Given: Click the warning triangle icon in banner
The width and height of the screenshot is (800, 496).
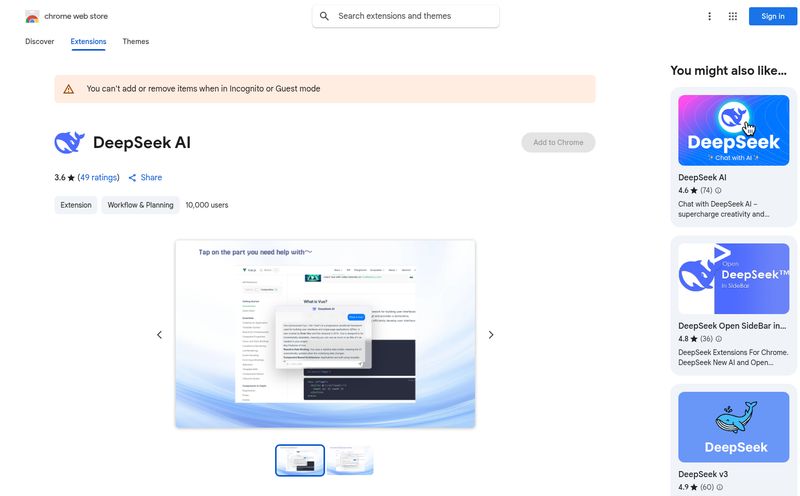Looking at the screenshot, I should [68, 89].
